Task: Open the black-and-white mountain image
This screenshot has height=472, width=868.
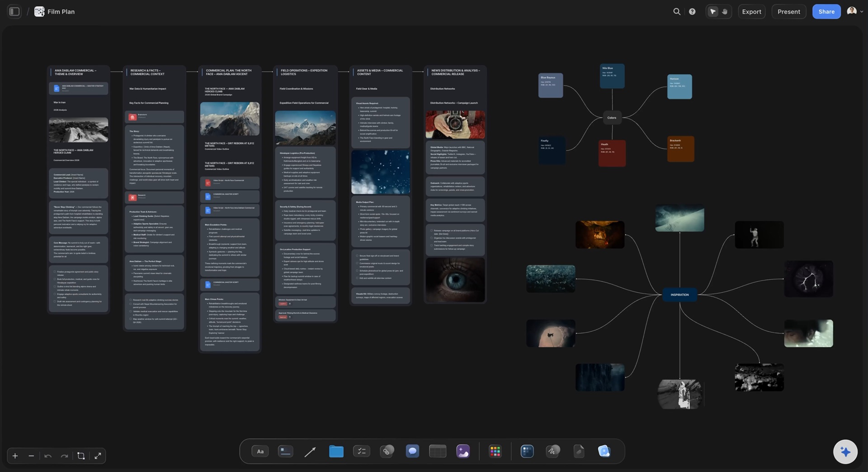Action: (x=78, y=130)
